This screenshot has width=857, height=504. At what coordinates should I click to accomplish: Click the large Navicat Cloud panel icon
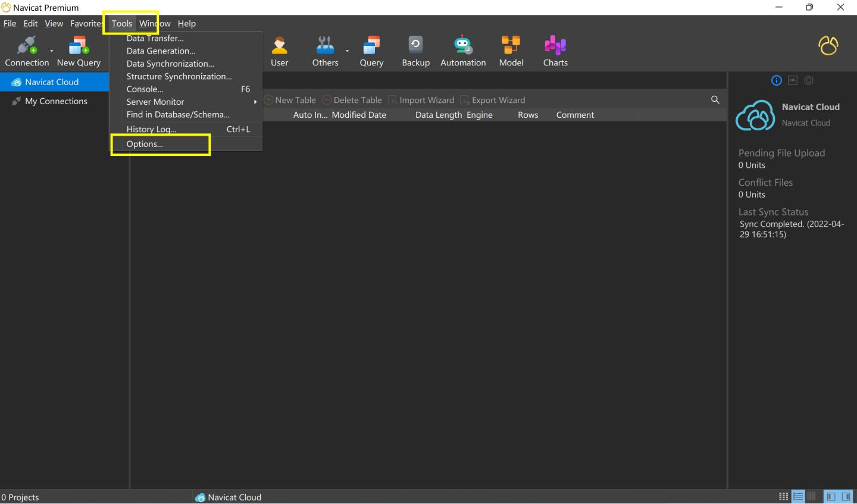pos(755,115)
